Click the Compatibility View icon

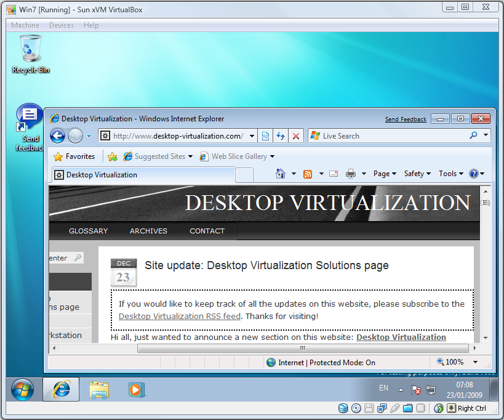(x=265, y=136)
